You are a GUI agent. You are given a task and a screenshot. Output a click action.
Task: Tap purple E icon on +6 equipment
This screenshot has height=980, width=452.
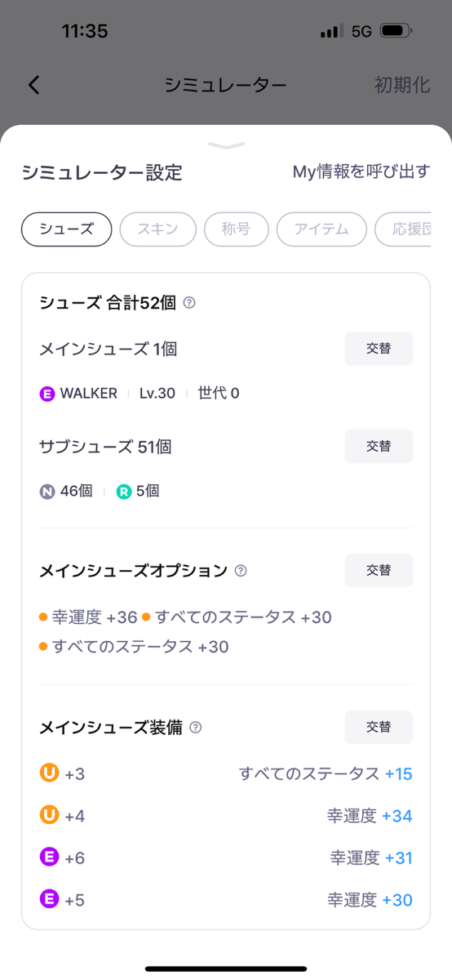(x=49, y=857)
